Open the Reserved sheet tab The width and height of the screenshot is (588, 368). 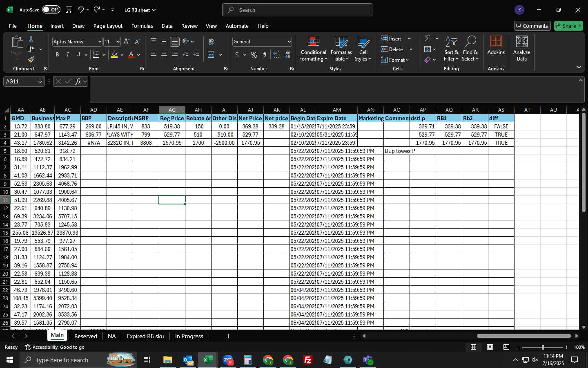[x=86, y=336]
